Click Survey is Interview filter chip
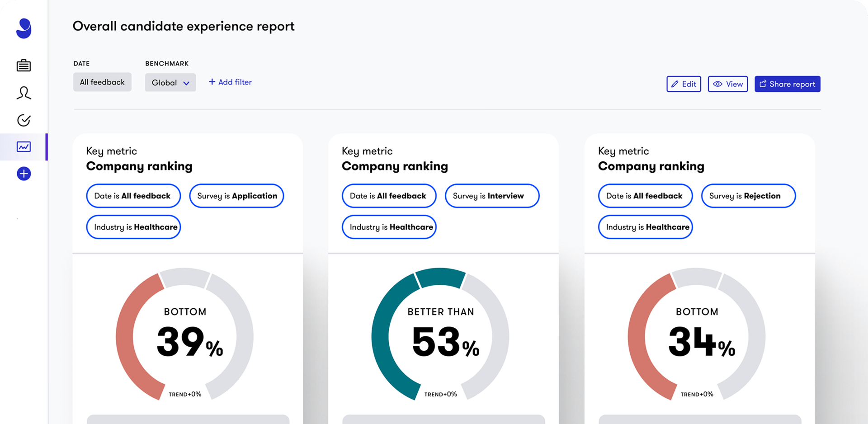868x424 pixels. pyautogui.click(x=492, y=196)
